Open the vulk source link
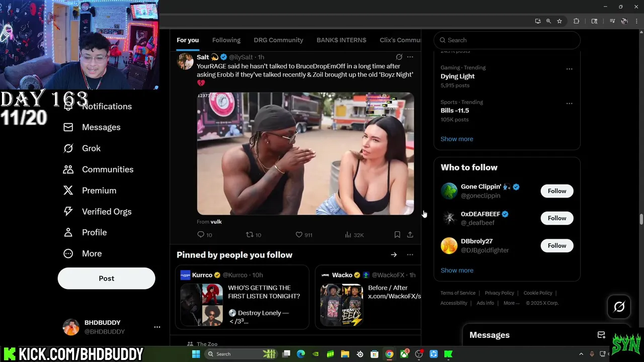644x362 pixels. pyautogui.click(x=216, y=222)
